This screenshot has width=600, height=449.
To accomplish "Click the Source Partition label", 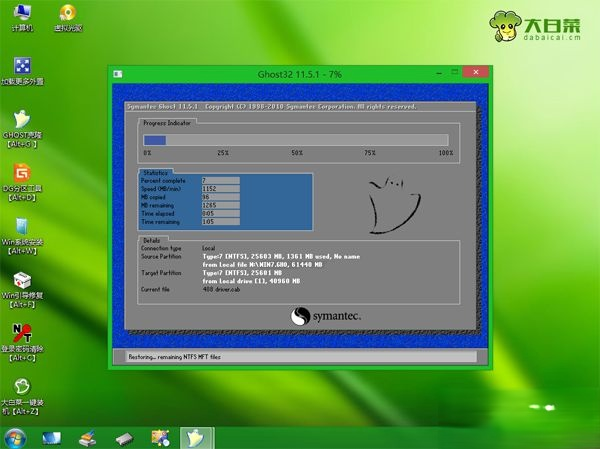I will point(161,256).
